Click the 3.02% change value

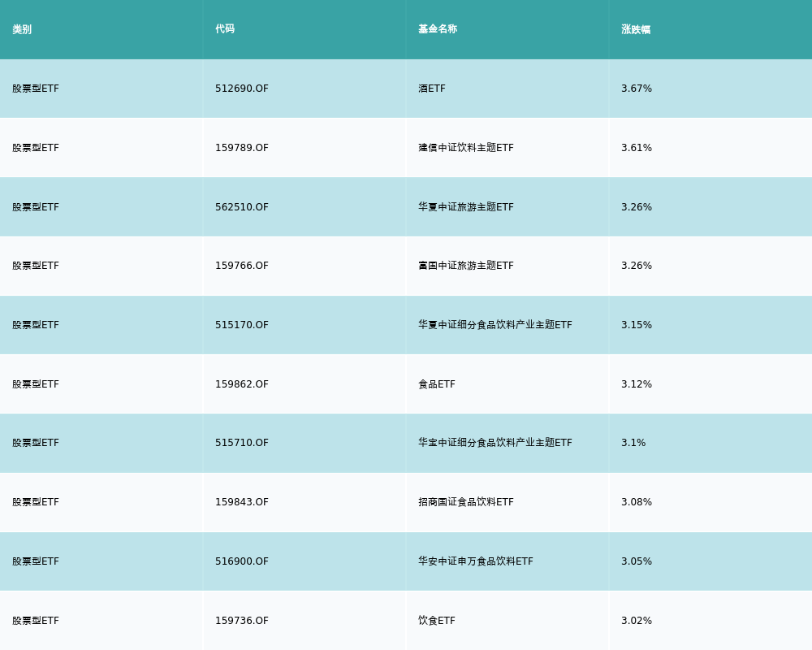637,621
